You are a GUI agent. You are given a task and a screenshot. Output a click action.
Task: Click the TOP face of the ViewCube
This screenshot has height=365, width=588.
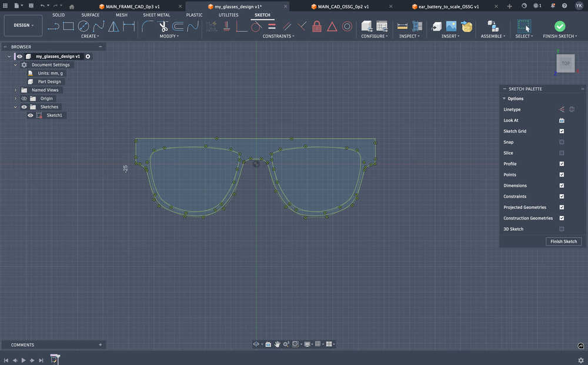565,63
